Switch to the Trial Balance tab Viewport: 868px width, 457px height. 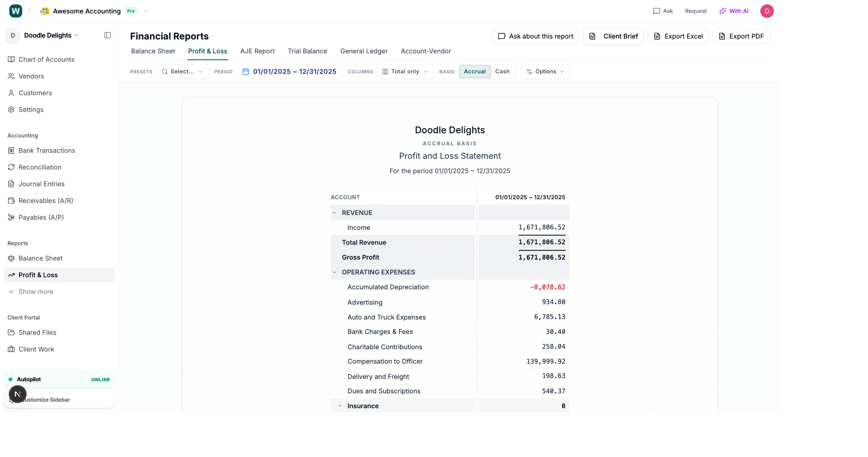[x=307, y=51]
